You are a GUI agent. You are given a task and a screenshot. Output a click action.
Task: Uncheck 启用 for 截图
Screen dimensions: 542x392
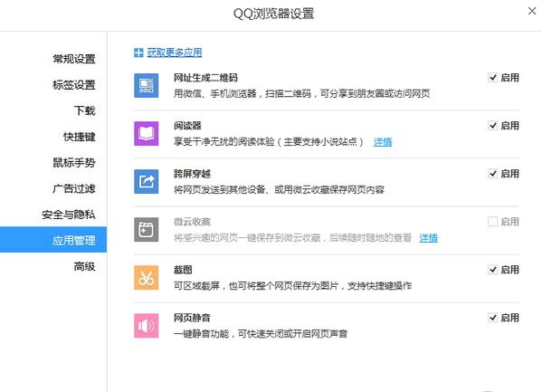tap(492, 270)
